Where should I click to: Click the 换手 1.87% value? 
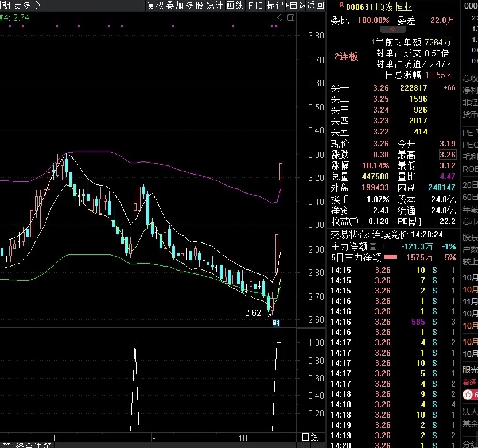[x=378, y=199]
